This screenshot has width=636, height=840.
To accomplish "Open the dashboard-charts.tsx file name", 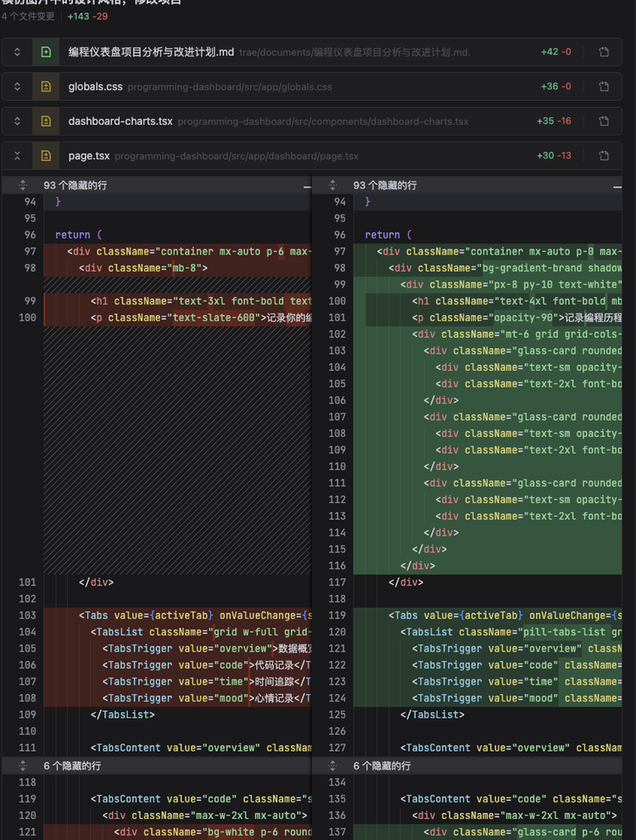I will click(120, 121).
